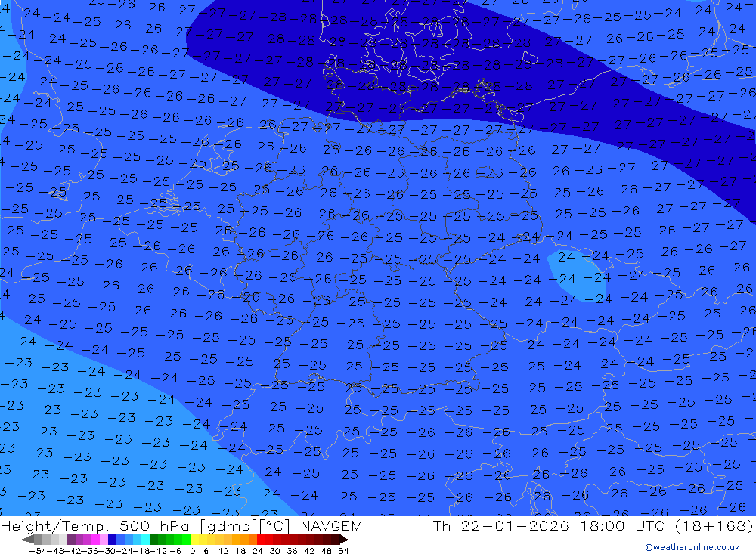Click the '(18+168)' forecast hour text
This screenshot has height=554, width=756.
(714, 525)
